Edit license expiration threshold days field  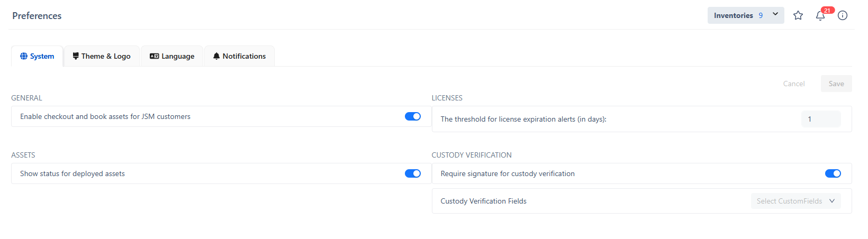tap(820, 119)
